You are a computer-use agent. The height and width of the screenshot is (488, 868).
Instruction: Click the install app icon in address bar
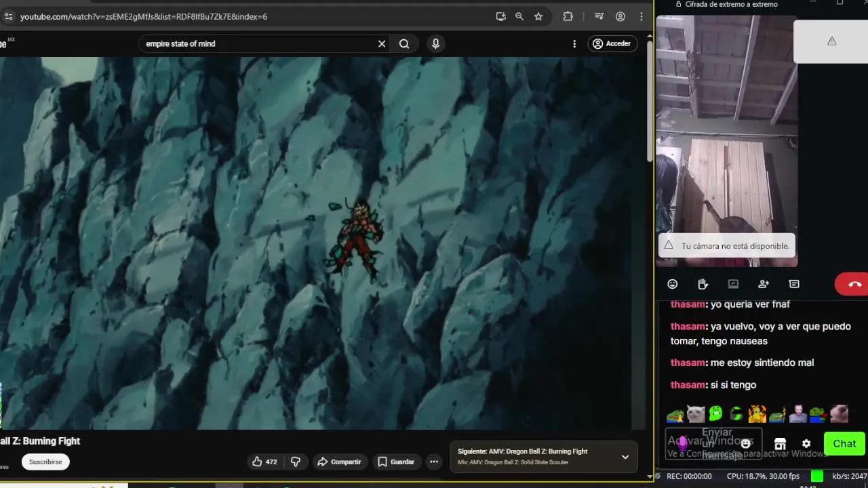pyautogui.click(x=500, y=16)
